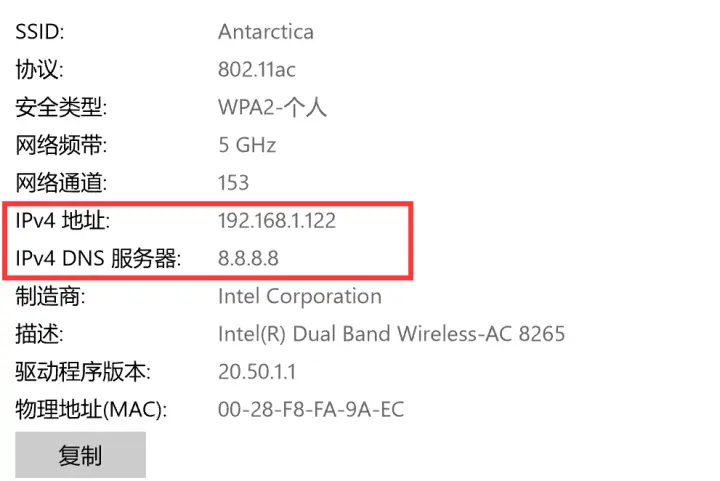Screen dimensions: 720x481
Task: Click the IPv4 address 192.168.1.122
Action: (277, 221)
